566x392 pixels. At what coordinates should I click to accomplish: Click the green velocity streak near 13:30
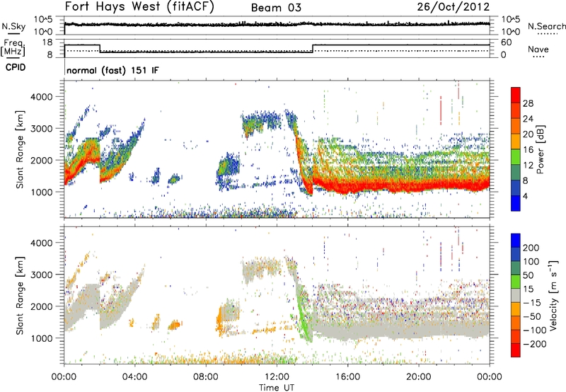click(303, 314)
